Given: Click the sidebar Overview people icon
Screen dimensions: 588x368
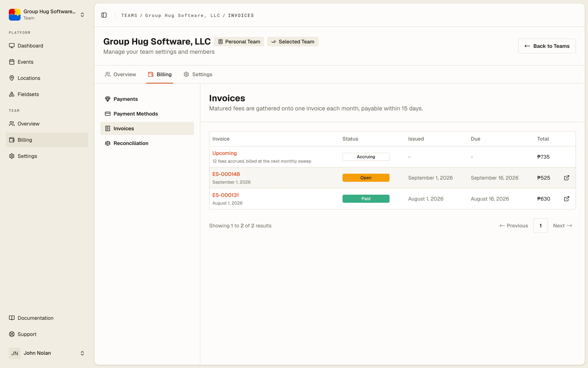Looking at the screenshot, I should (12, 124).
